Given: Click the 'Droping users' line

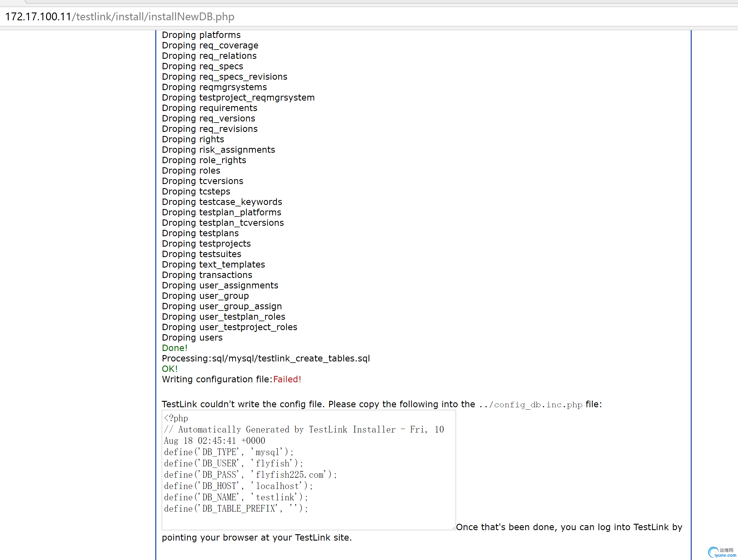Looking at the screenshot, I should point(192,337).
